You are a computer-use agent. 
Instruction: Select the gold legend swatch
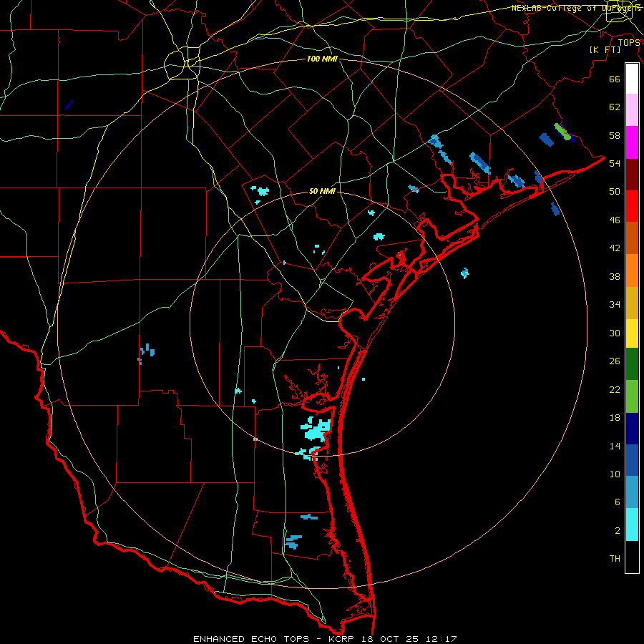coord(632,303)
